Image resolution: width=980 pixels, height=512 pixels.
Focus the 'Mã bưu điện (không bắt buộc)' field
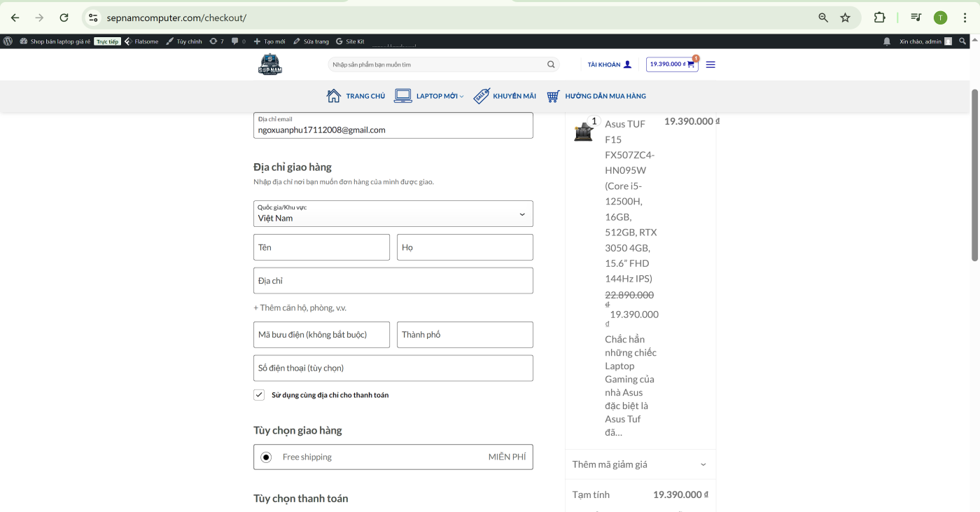(x=321, y=335)
